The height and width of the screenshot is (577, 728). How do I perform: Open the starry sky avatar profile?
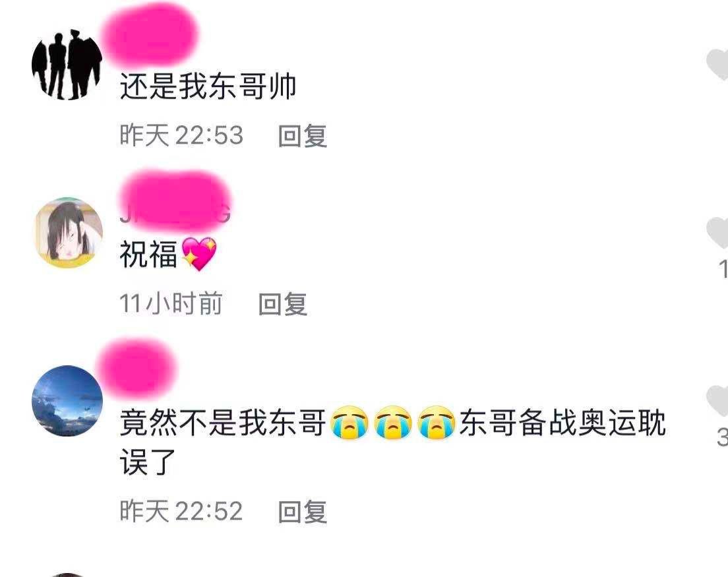pyautogui.click(x=67, y=401)
